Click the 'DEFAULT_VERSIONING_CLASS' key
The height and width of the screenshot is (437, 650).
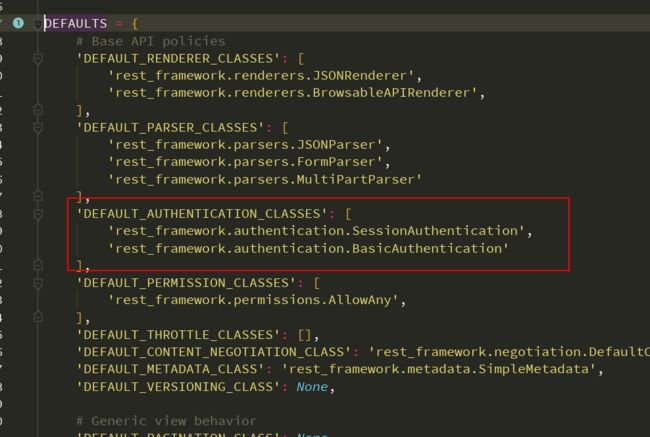[178, 387]
